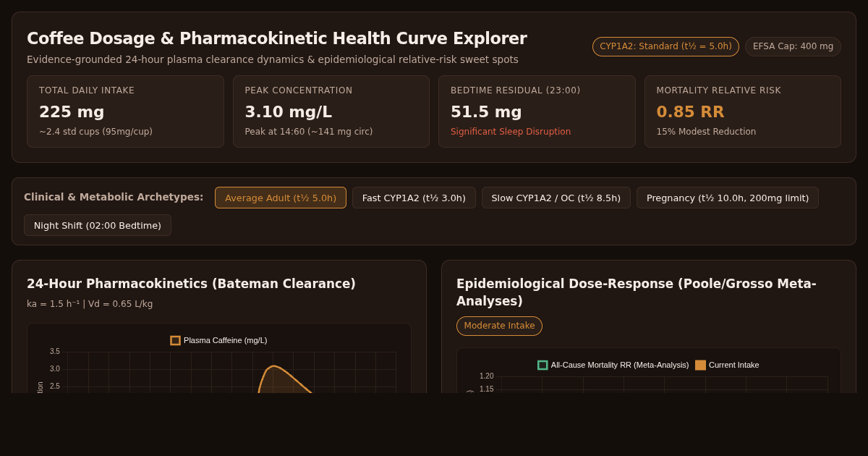Toggle Plasma Caffeine (mg/L) legend swatch

[175, 340]
